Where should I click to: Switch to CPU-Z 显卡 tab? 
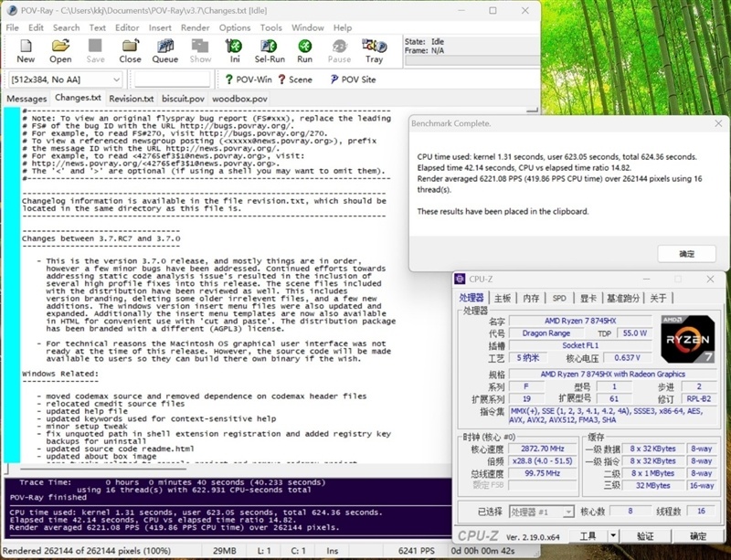[588, 298]
